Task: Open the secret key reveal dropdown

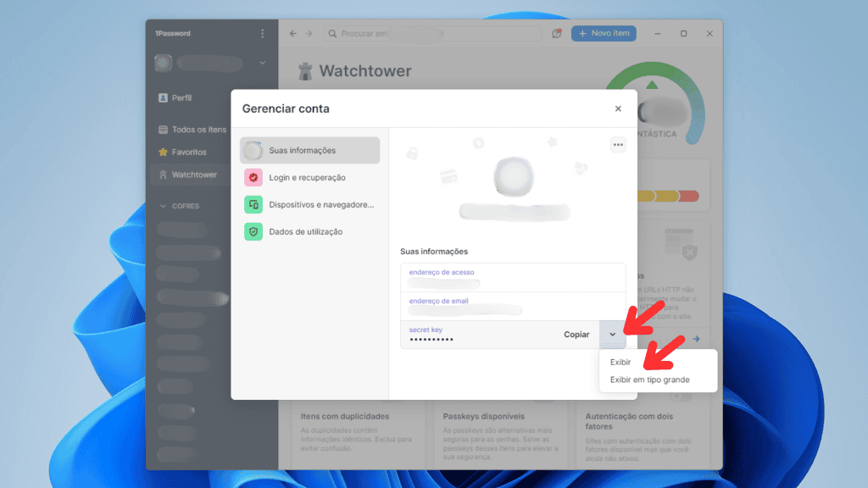Action: (612, 334)
